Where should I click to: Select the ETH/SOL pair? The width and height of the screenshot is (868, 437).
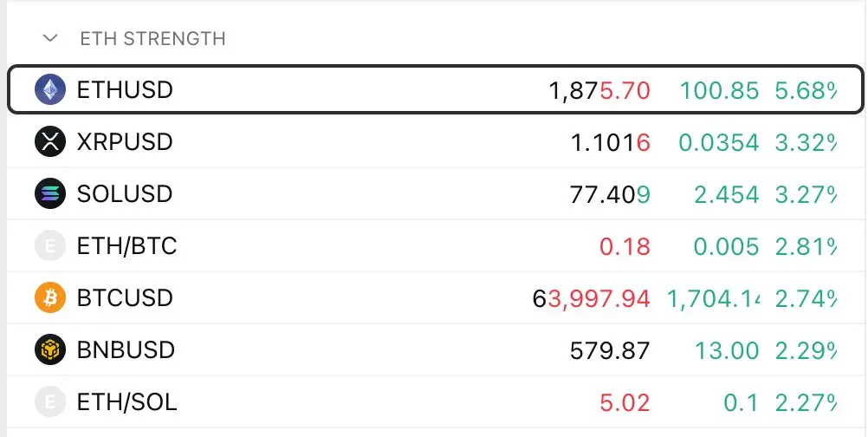point(126,402)
